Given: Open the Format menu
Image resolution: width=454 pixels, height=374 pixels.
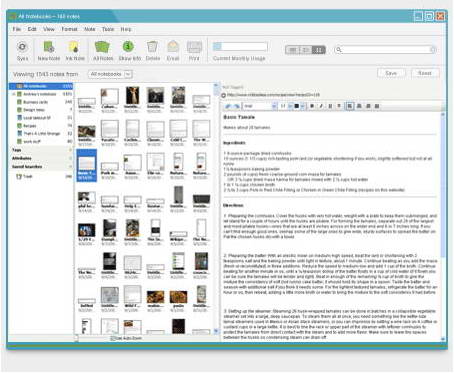Looking at the screenshot, I should (x=69, y=29).
